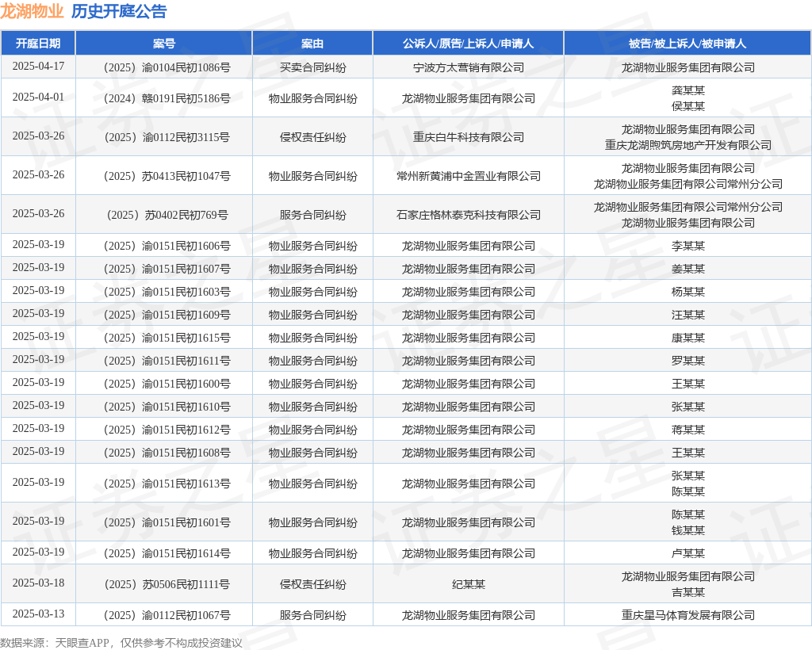
Task: Click defendant 重庆龙湖煦筑房地产开发有限公司
Action: 688,145
